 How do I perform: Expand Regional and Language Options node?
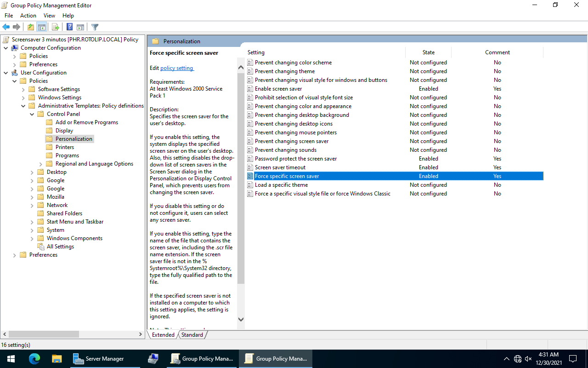(41, 164)
